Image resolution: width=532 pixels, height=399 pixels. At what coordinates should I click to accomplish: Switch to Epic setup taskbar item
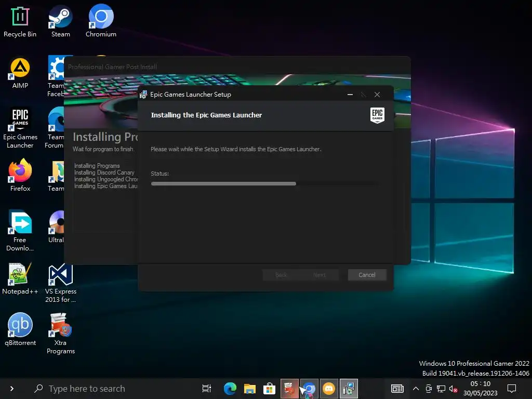click(349, 389)
